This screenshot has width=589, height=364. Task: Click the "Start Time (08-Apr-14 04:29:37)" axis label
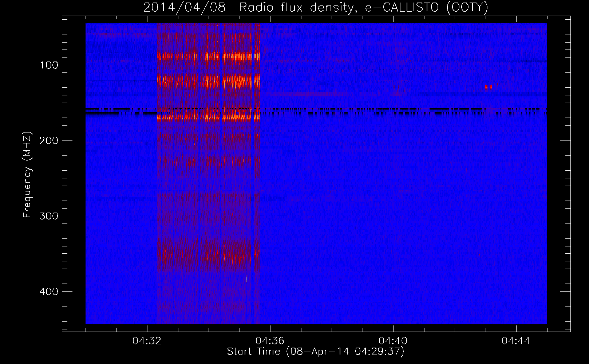point(316,352)
